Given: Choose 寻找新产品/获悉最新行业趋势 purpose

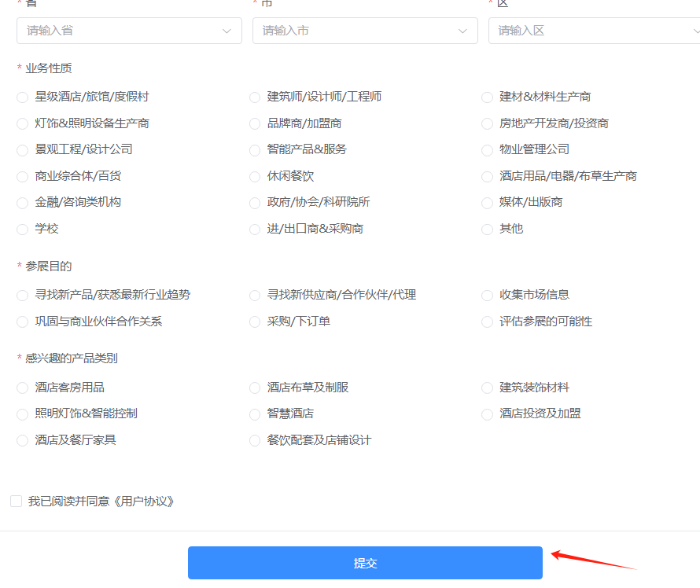Looking at the screenshot, I should [x=23, y=296].
